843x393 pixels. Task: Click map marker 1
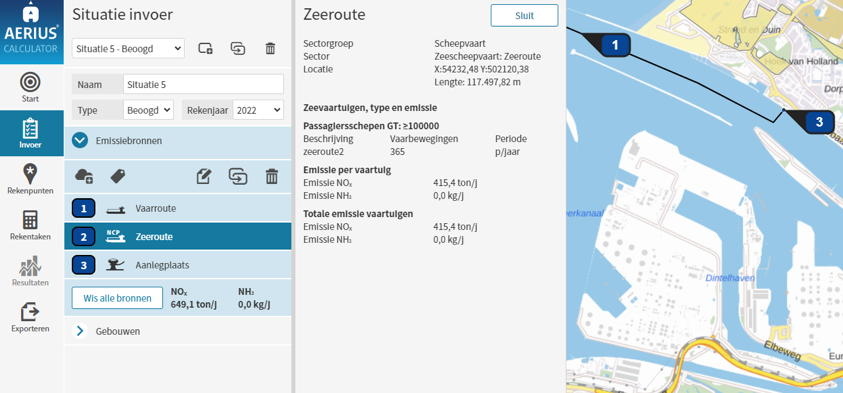[615, 45]
